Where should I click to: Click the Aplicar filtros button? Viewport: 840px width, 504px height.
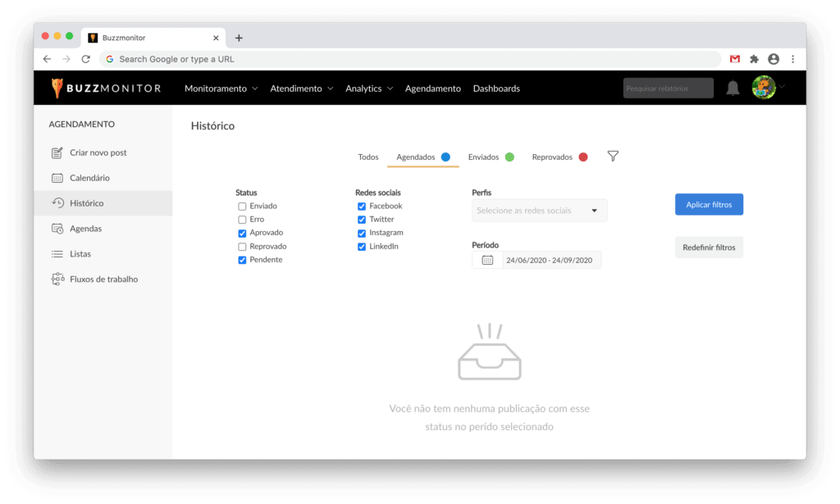point(709,205)
